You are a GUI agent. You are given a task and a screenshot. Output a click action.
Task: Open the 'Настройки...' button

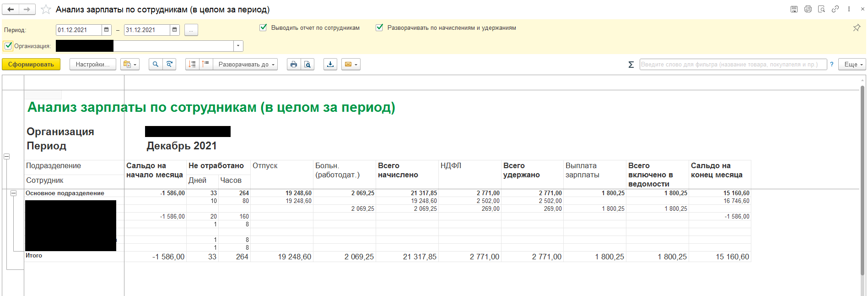point(92,65)
